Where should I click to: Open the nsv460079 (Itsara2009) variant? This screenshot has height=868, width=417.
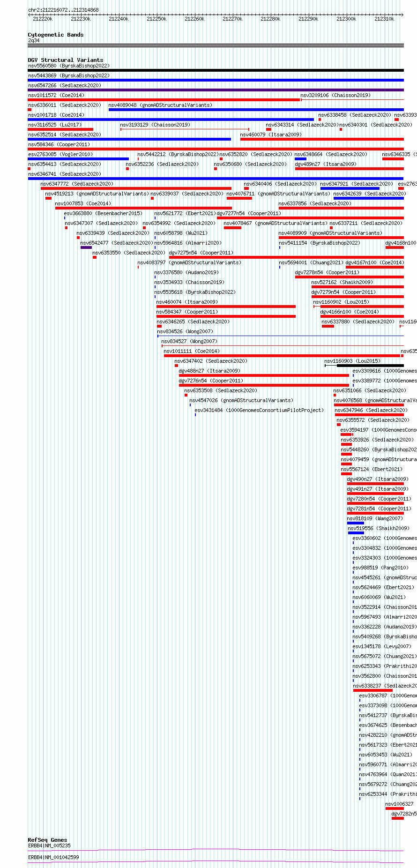(x=271, y=135)
